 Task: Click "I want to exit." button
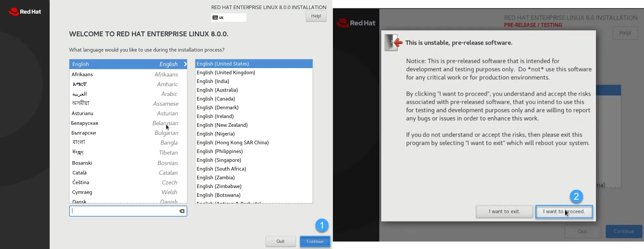point(504,212)
